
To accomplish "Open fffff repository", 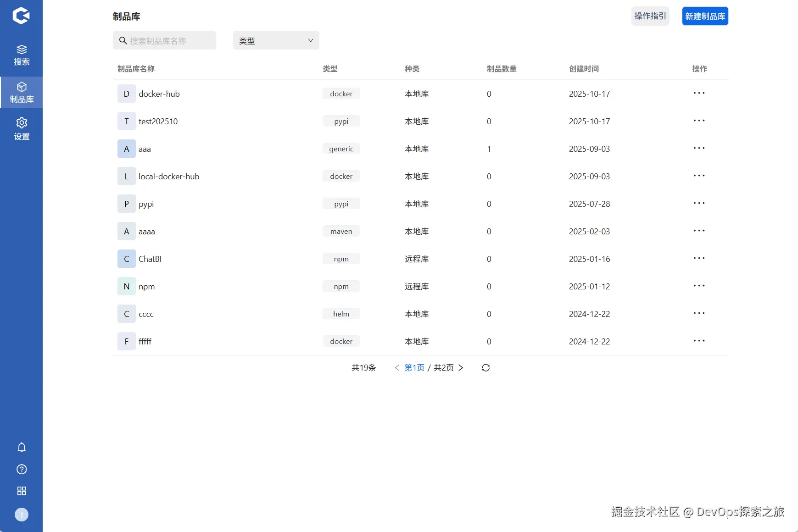I will click(145, 341).
